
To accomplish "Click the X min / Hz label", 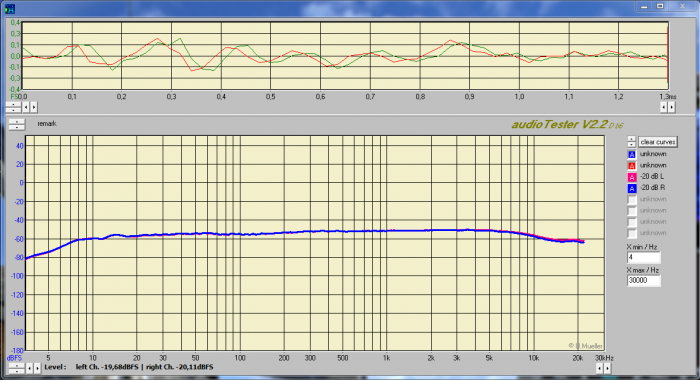I will [642, 247].
